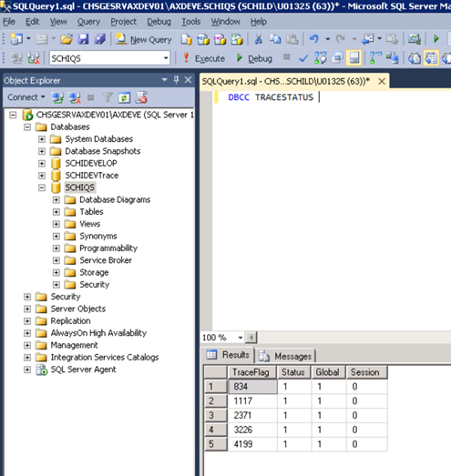This screenshot has height=476, width=451.
Task: Click the Object Explorer refresh icon
Action: pyautogui.click(x=124, y=97)
